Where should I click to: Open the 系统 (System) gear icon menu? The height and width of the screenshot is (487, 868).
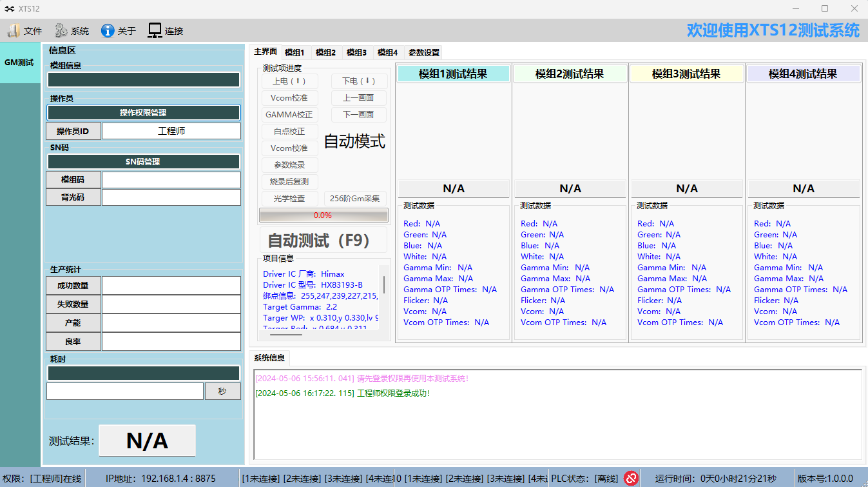pyautogui.click(x=61, y=30)
